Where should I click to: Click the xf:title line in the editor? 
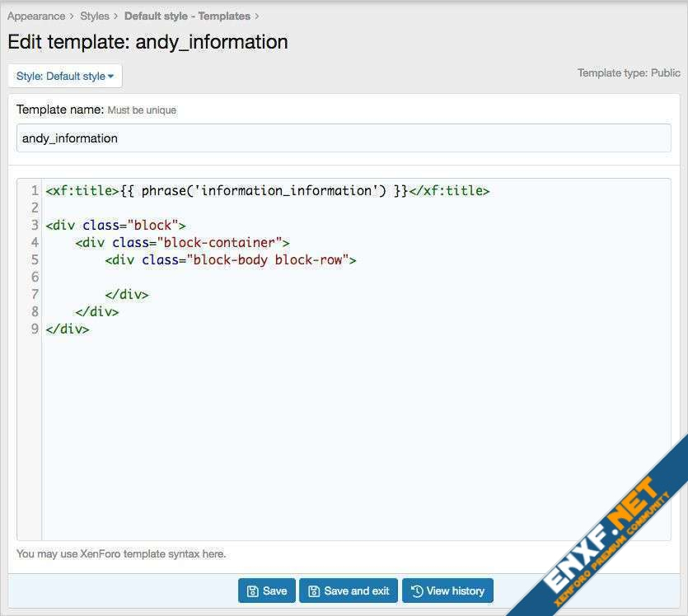click(268, 191)
